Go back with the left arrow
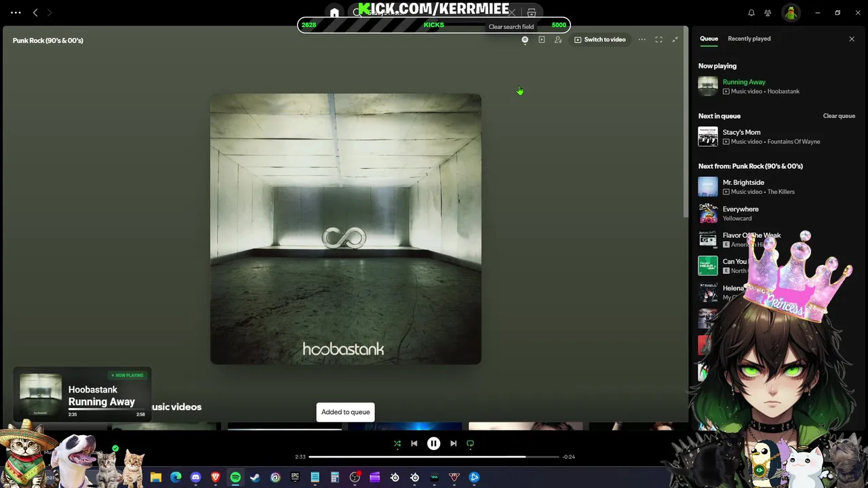 (35, 12)
